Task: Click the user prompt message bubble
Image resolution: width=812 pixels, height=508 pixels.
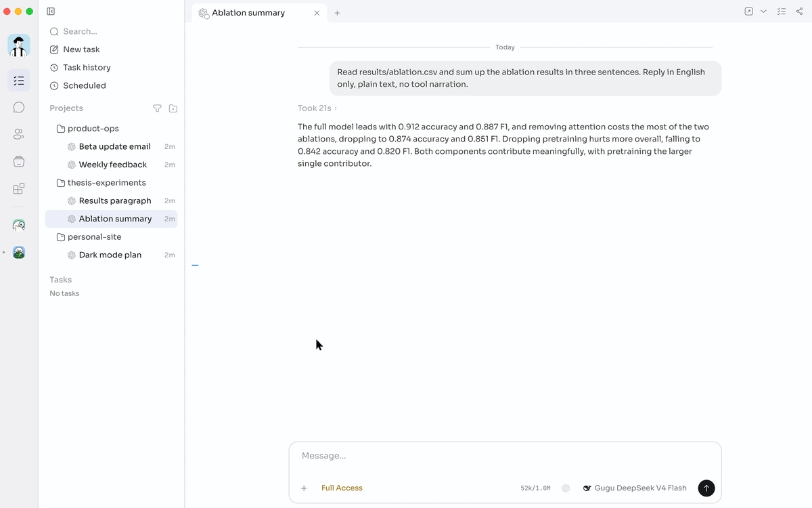Action: [x=525, y=78]
